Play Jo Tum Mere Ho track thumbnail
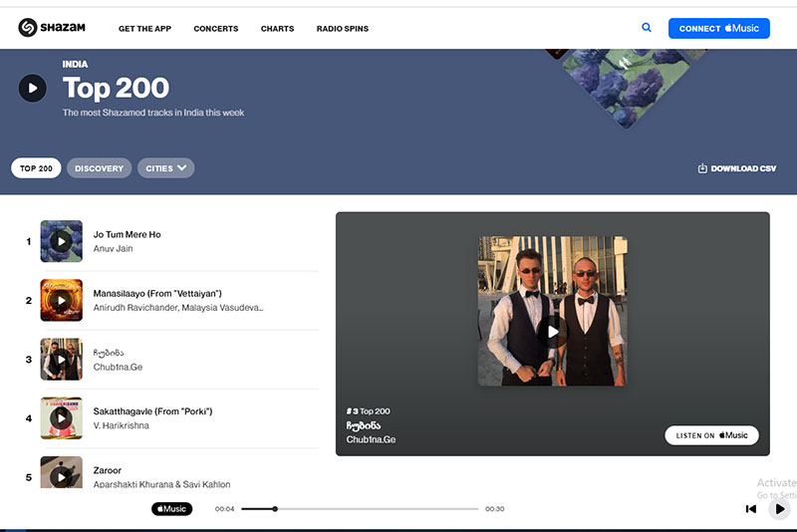This screenshot has height=532, width=797. [x=61, y=241]
